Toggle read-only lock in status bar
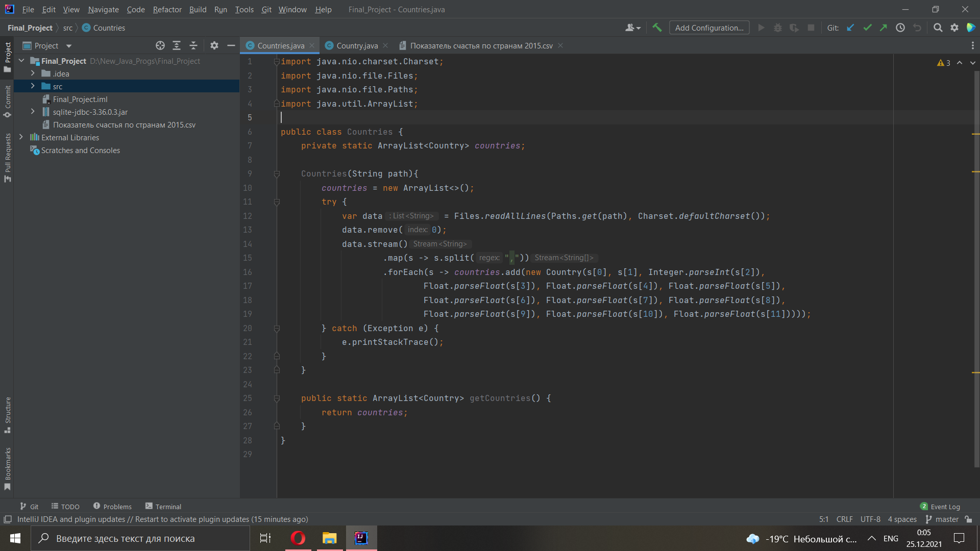This screenshot has height=551, width=980. coord(968,519)
